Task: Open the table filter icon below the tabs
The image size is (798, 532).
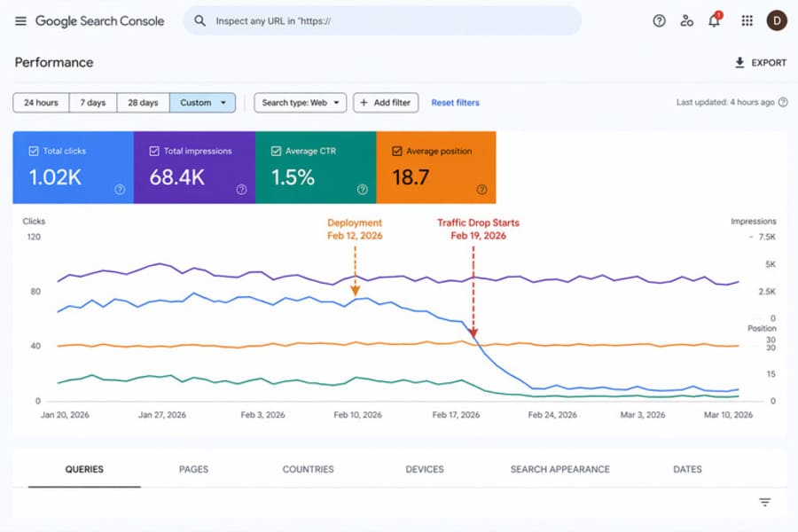Action: 763,501
